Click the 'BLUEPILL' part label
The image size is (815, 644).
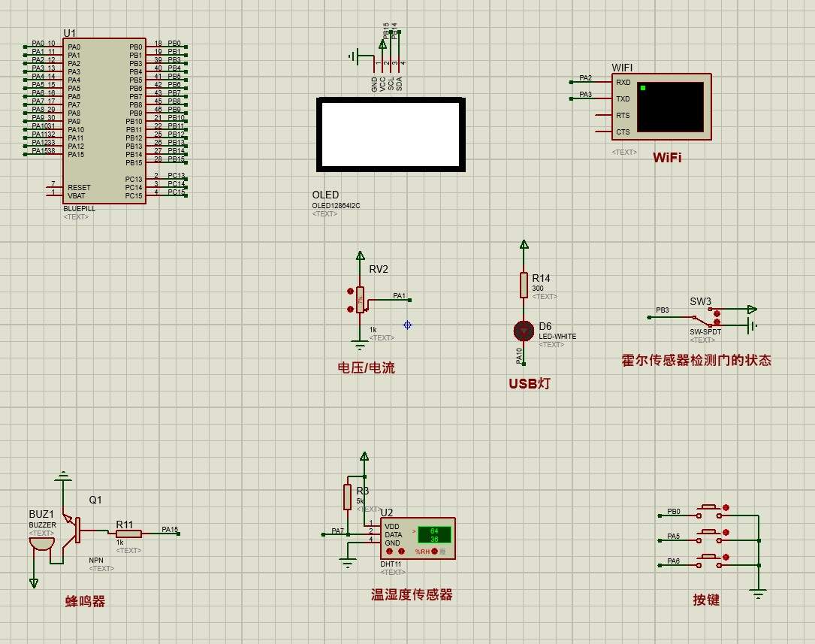79,208
